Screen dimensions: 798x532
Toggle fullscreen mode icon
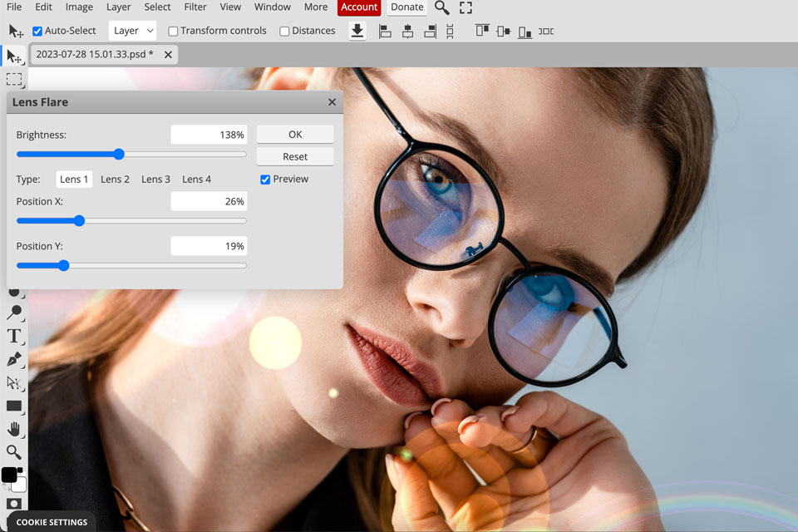tap(465, 7)
